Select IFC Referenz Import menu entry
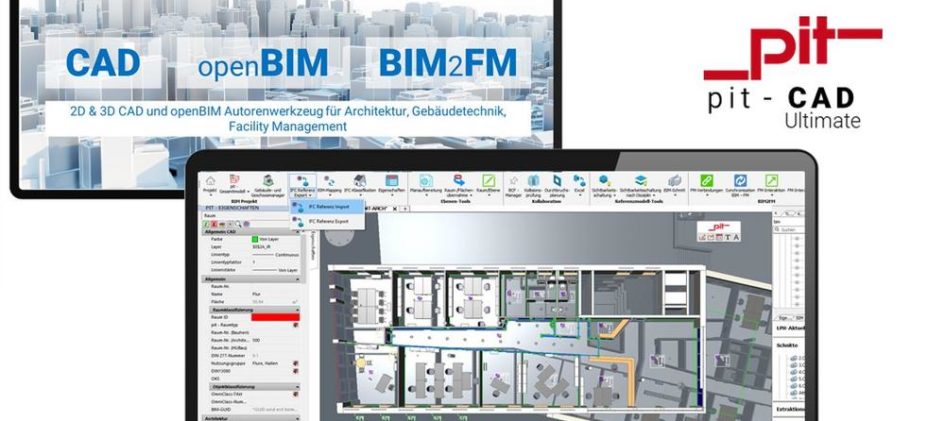 (x=328, y=207)
